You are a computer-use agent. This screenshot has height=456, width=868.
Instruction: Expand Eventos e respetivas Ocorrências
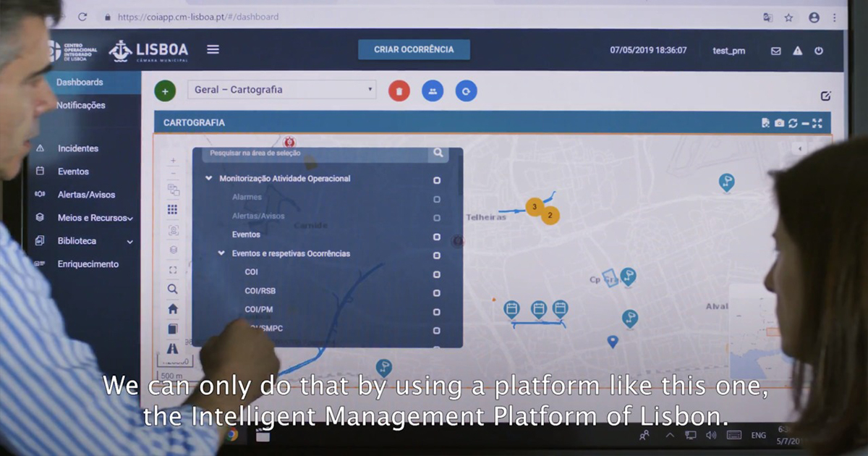pyautogui.click(x=221, y=254)
